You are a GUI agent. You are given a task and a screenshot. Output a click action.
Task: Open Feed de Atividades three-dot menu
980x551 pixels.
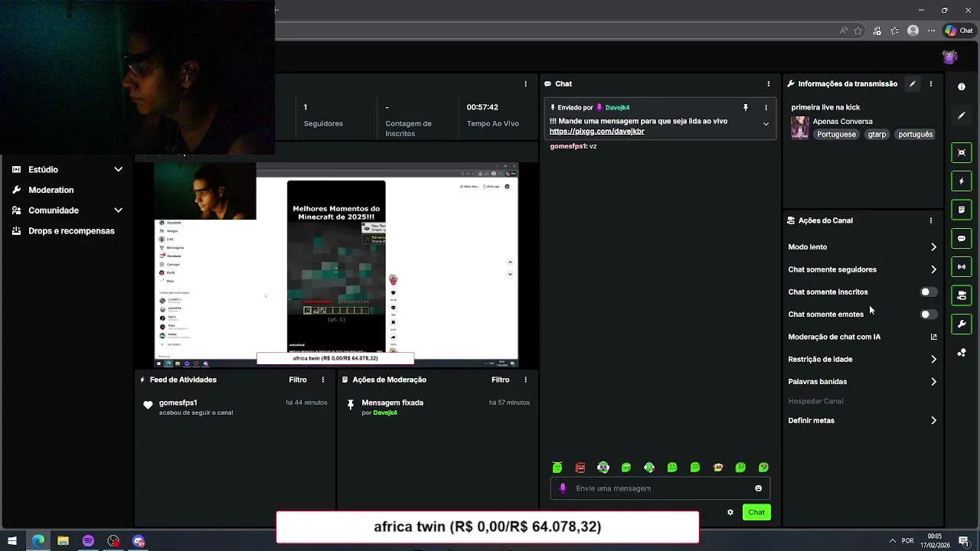point(323,380)
